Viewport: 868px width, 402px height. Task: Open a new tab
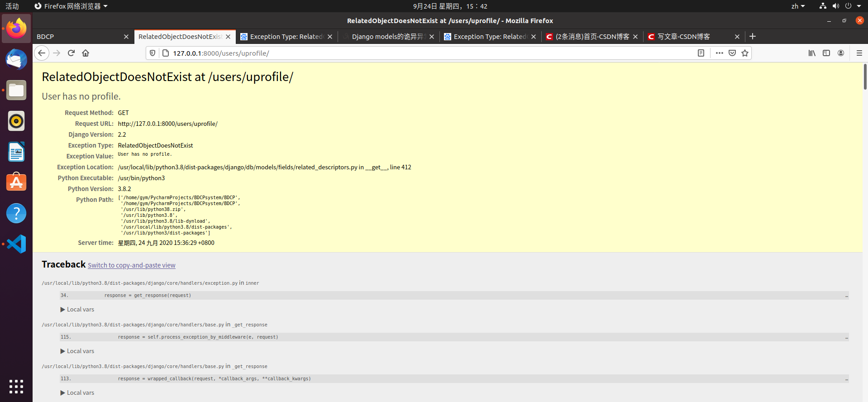(753, 36)
